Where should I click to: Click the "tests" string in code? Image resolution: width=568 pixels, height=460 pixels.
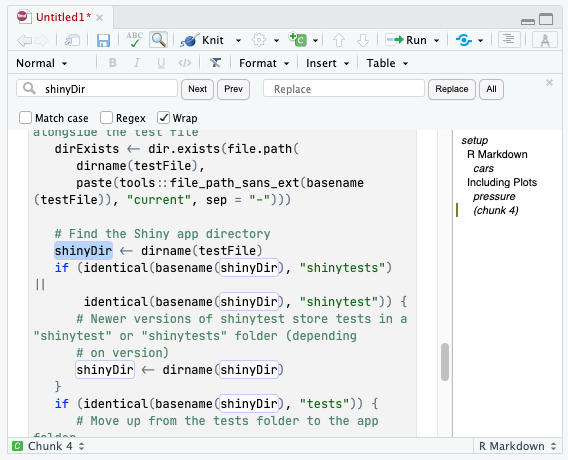click(x=324, y=403)
